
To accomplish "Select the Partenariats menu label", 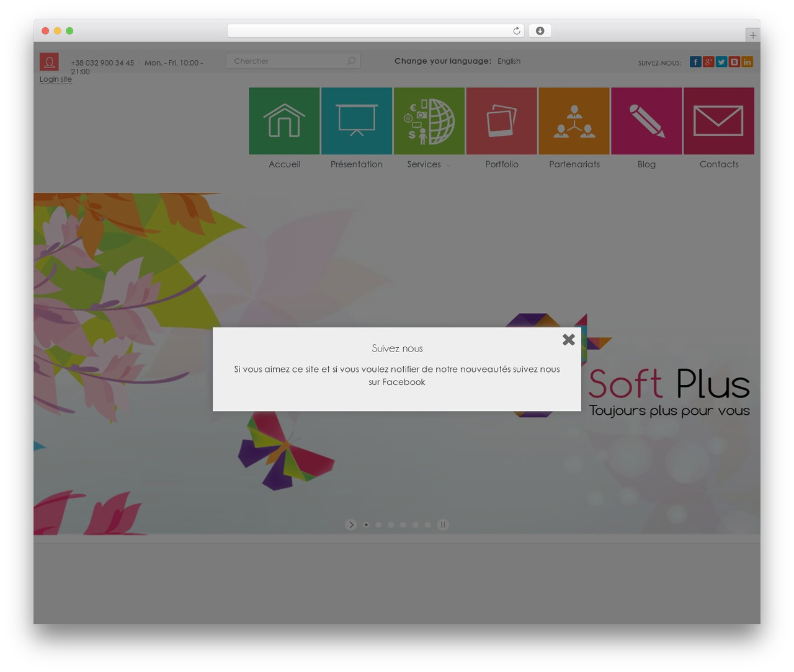I will point(574,164).
